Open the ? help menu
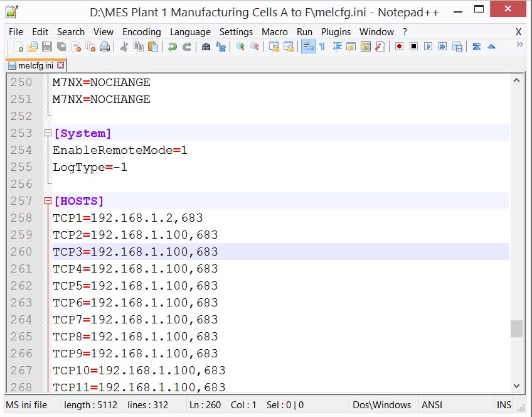Viewport: 532px width, 417px height. [x=405, y=32]
